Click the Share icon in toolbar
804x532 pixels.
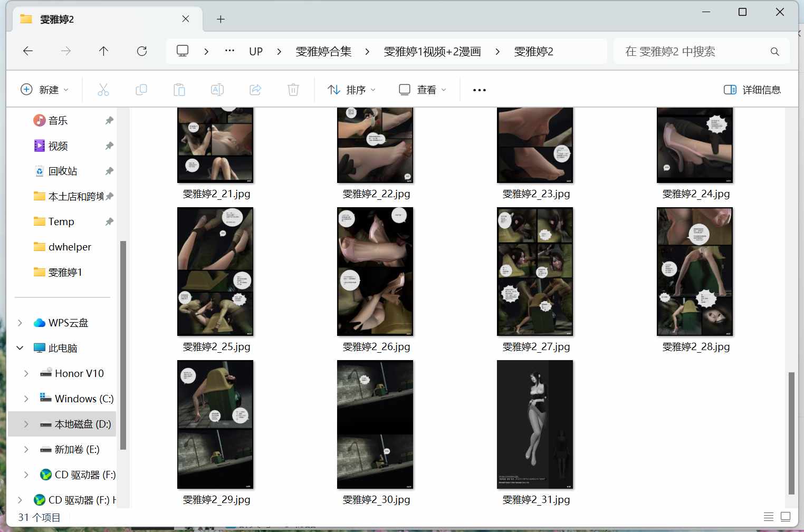[255, 90]
